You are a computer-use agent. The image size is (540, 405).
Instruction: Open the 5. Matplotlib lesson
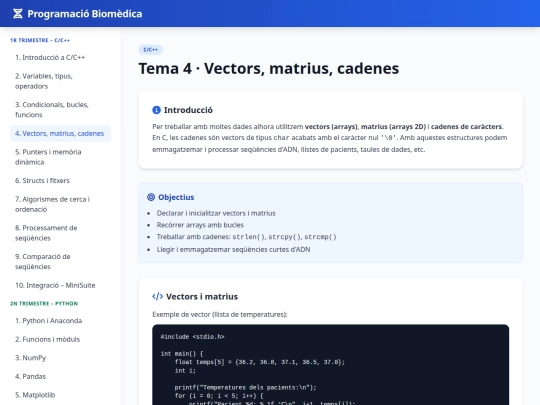click(x=61, y=395)
